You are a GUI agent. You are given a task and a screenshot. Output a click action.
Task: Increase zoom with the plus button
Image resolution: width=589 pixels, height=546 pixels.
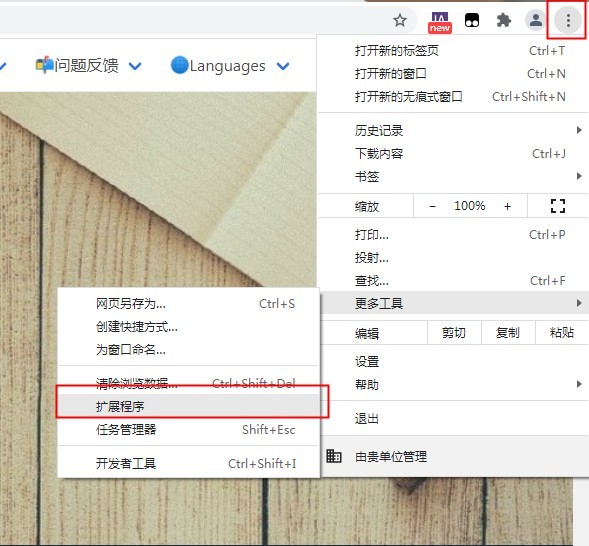tap(507, 206)
